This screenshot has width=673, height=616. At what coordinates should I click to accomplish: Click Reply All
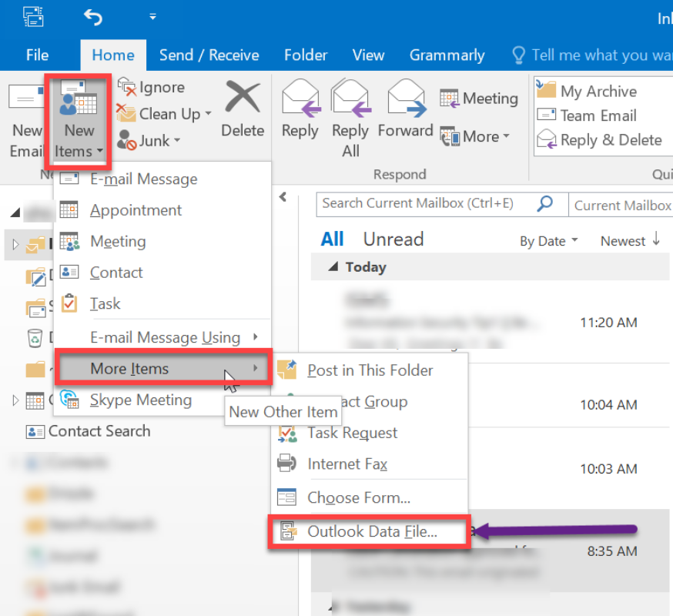[350, 118]
